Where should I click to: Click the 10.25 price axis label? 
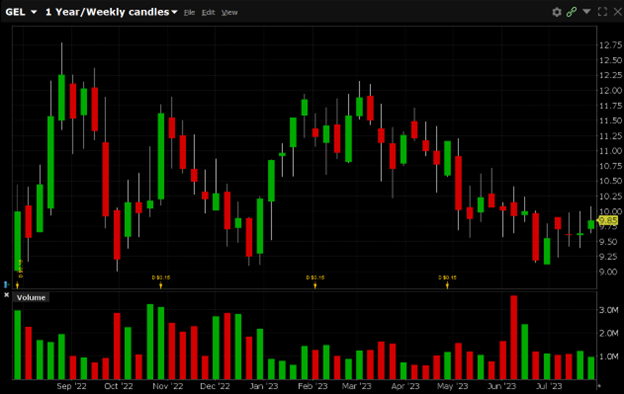[x=610, y=196]
